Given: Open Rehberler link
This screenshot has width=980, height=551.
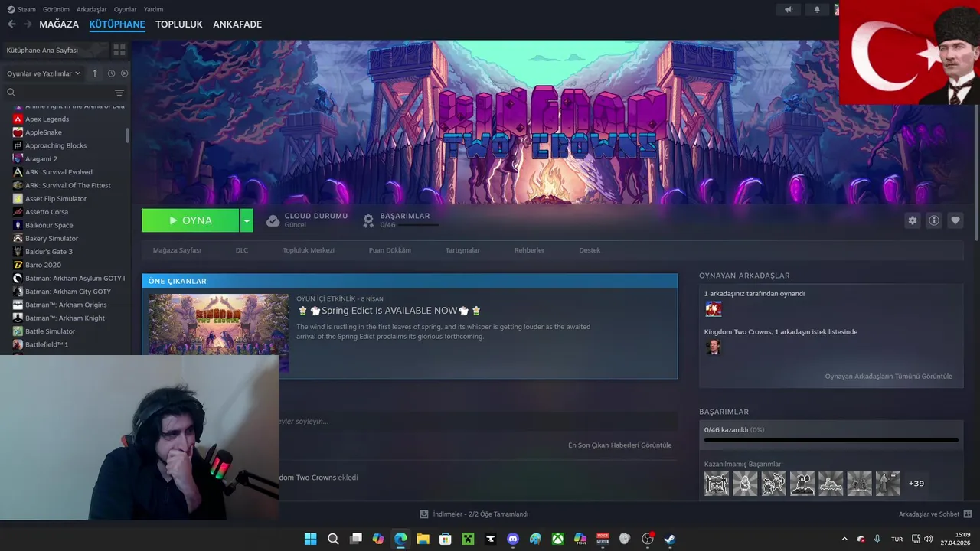Looking at the screenshot, I should coord(529,250).
